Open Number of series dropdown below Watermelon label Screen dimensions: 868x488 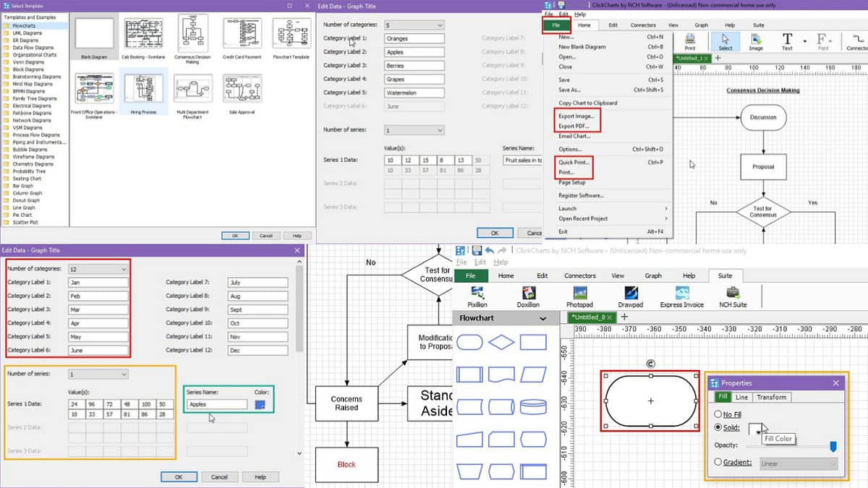(414, 130)
